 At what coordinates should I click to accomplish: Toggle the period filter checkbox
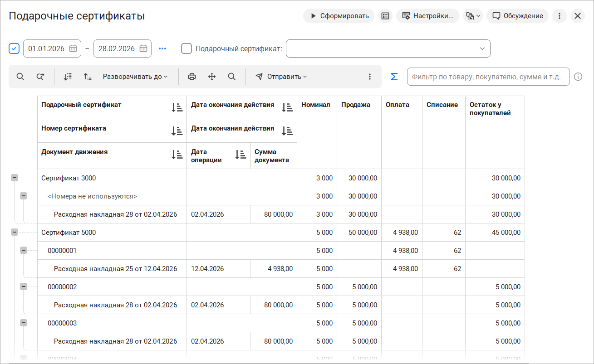14,49
